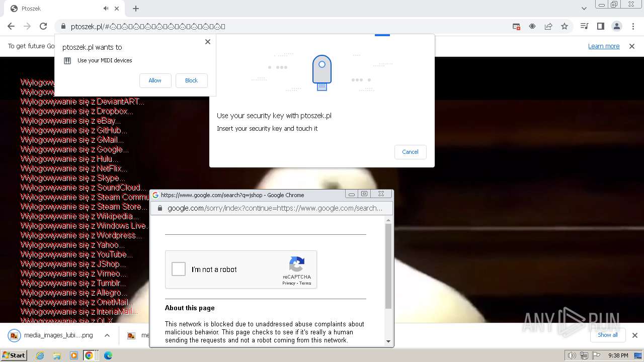Launch Microsoft Edge from the taskbar

pos(108,355)
